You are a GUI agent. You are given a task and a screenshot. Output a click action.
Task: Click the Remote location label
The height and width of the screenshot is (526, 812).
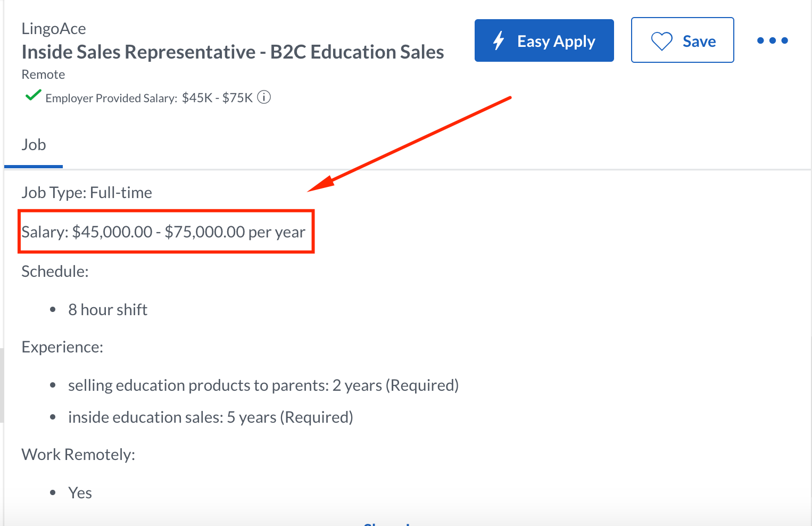pos(43,75)
